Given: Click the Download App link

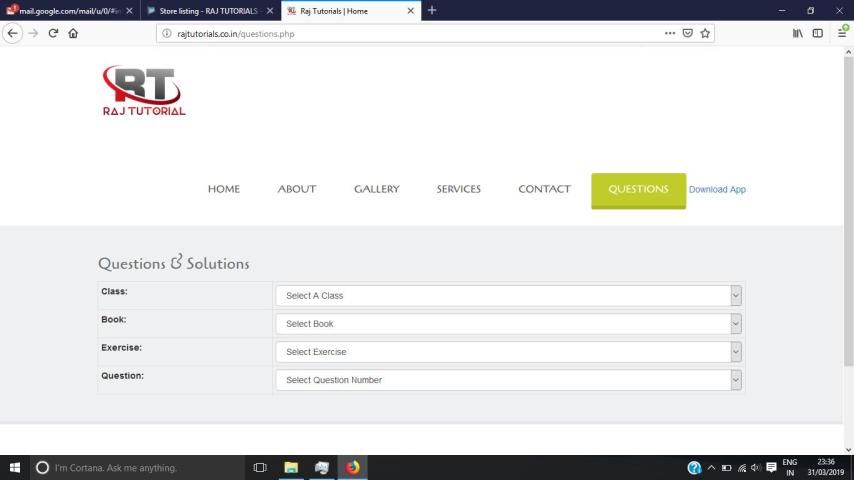Looking at the screenshot, I should pos(717,190).
